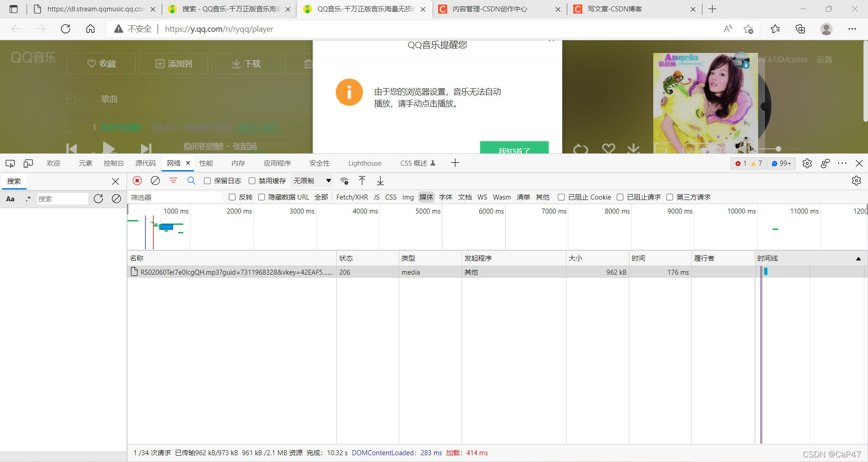Filter requests by Img type
The width and height of the screenshot is (868, 462).
point(408,197)
